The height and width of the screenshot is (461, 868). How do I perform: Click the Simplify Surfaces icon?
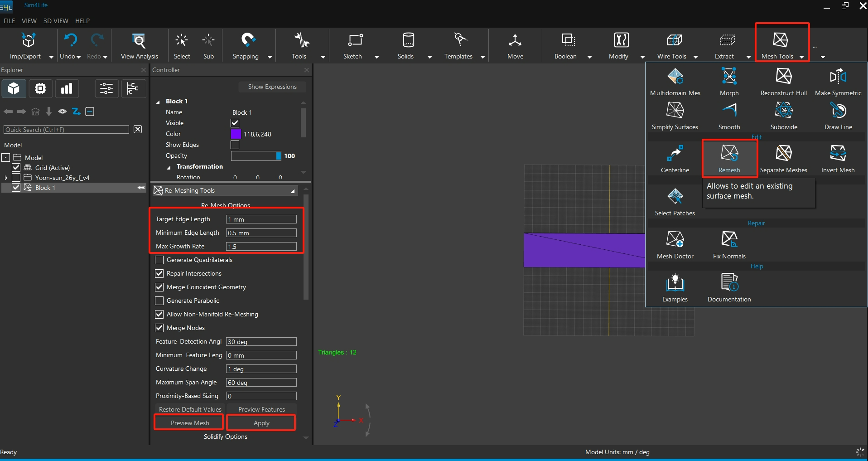coord(675,111)
